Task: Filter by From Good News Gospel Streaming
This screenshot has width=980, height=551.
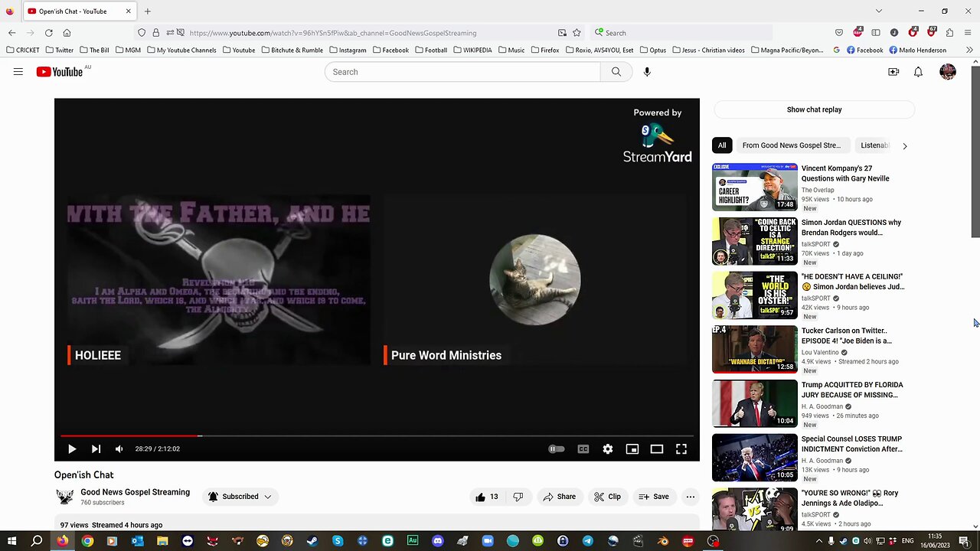Action: pos(792,145)
